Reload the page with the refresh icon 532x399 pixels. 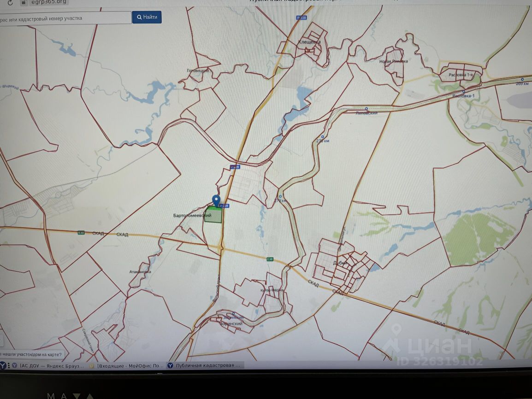coord(10,3)
